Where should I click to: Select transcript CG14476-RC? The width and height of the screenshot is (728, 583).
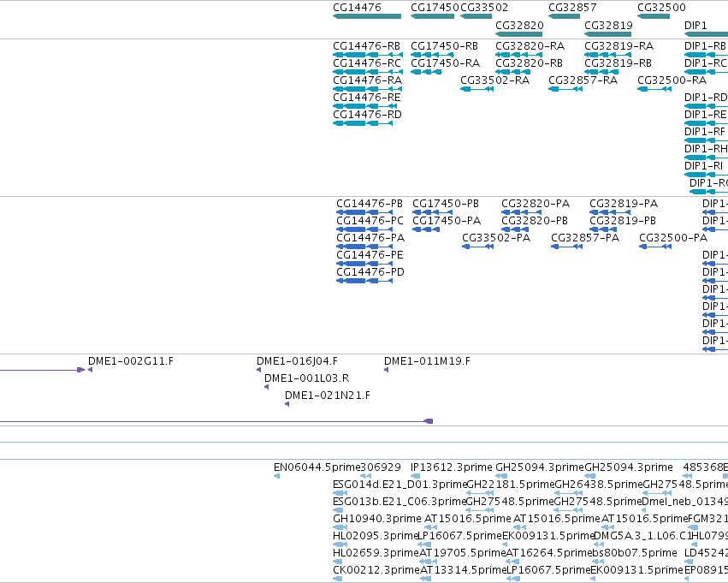(368, 72)
